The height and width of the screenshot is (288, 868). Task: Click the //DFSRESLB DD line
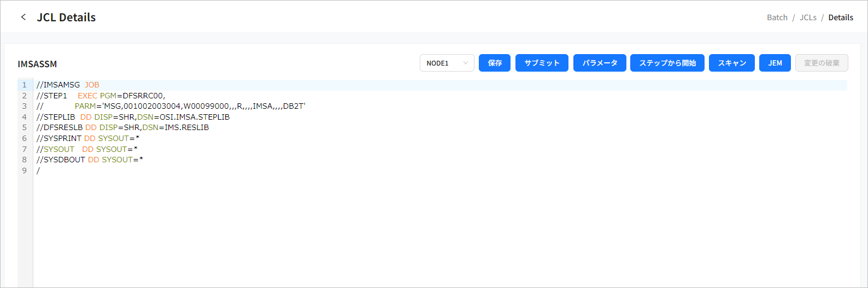[x=122, y=127]
